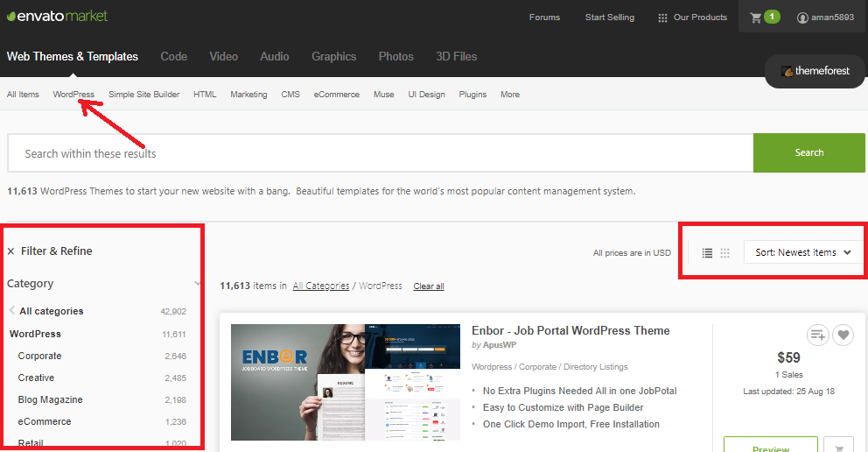This screenshot has height=452, width=868.
Task: Go to the 3D Files section
Action: [456, 56]
